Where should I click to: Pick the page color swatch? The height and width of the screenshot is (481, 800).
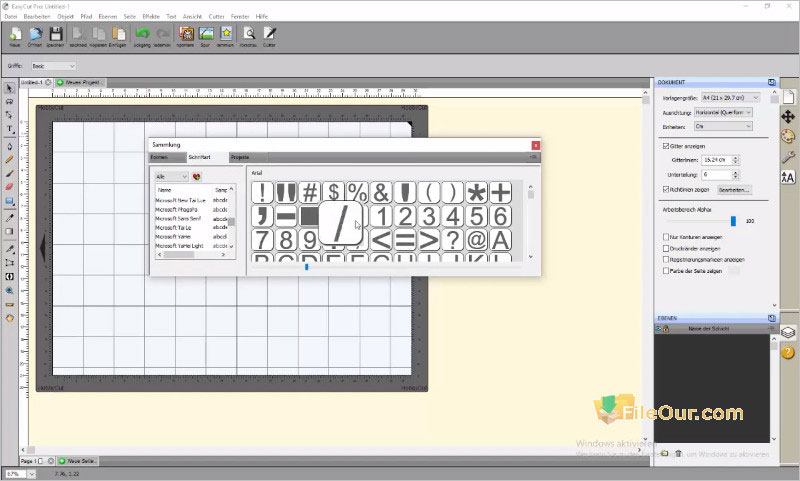(734, 271)
